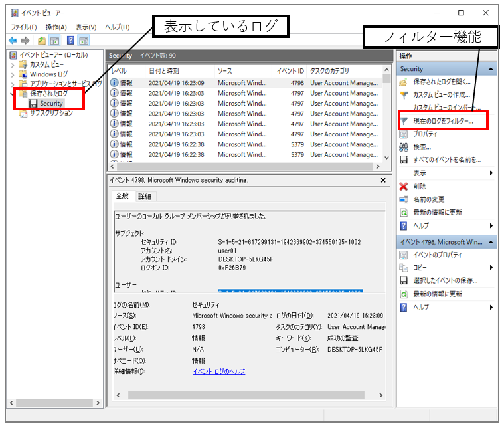Click Import Custom View (カスタムビューのインポート) action

(x=446, y=107)
